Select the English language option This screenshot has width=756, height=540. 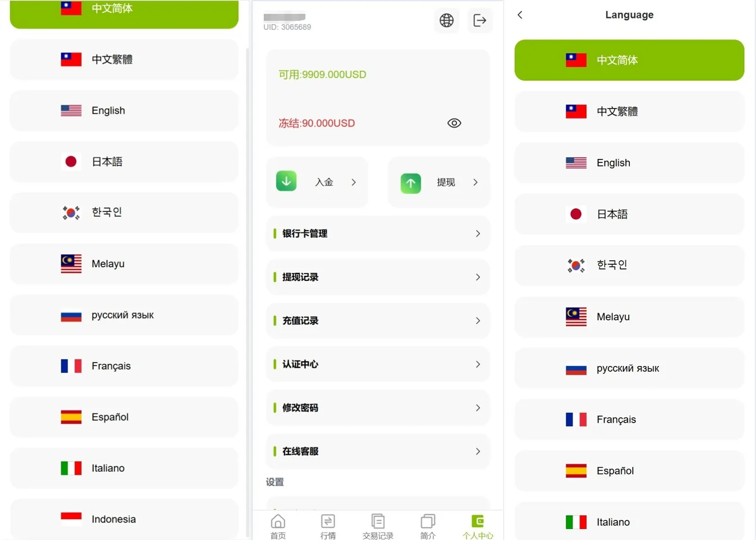[629, 162]
